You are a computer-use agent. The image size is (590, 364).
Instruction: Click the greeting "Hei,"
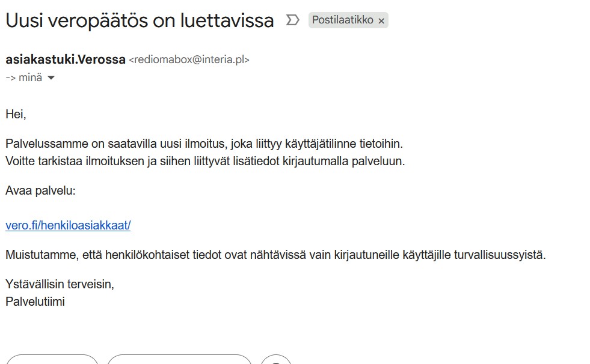16,114
